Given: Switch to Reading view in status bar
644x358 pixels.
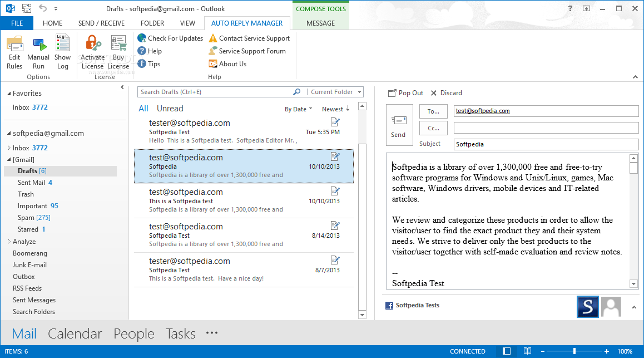Looking at the screenshot, I should click(527, 351).
